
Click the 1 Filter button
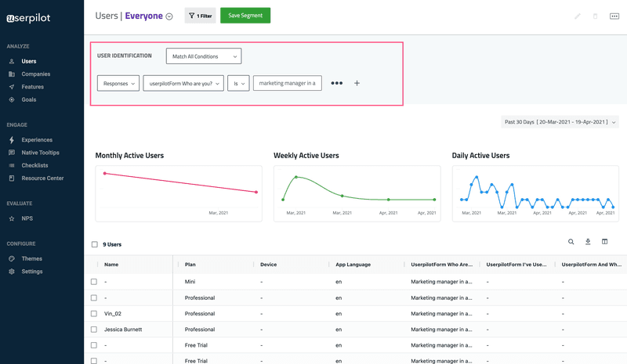point(200,16)
